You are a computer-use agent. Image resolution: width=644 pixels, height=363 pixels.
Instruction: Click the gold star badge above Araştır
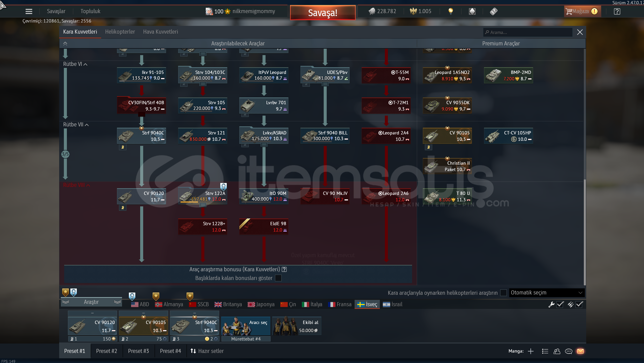pos(66,292)
